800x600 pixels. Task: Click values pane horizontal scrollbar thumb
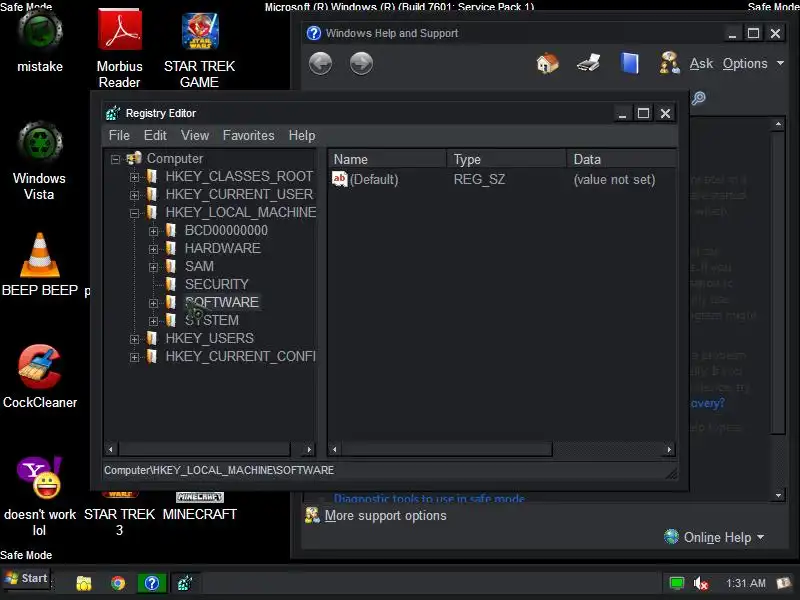446,449
